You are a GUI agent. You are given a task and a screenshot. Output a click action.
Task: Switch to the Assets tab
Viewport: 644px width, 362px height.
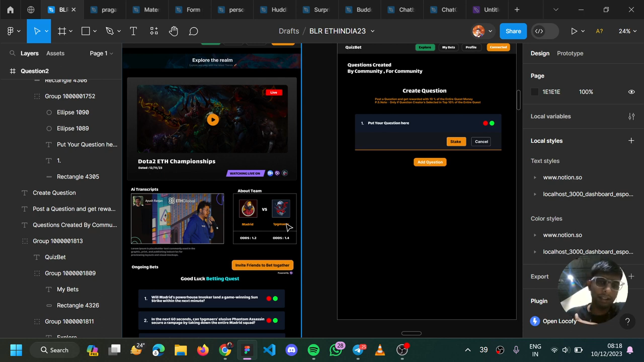[x=55, y=53]
